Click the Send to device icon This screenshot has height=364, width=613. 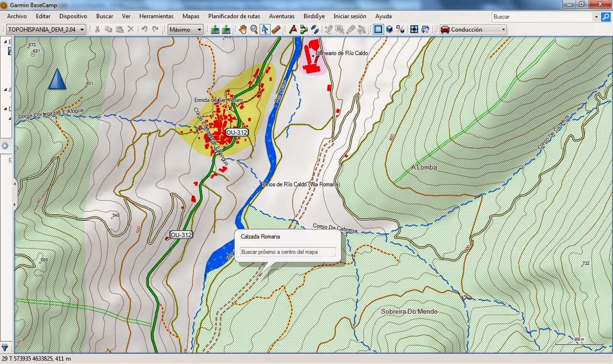tap(215, 30)
